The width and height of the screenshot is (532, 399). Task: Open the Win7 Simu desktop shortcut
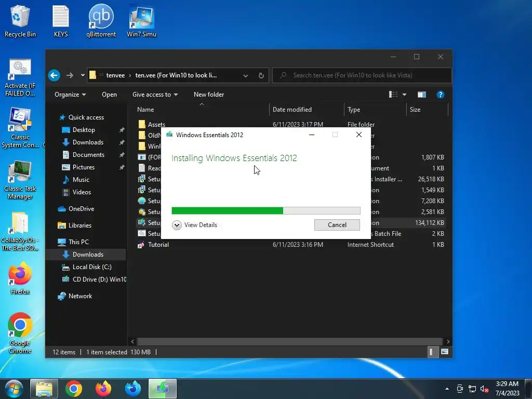coord(141,21)
